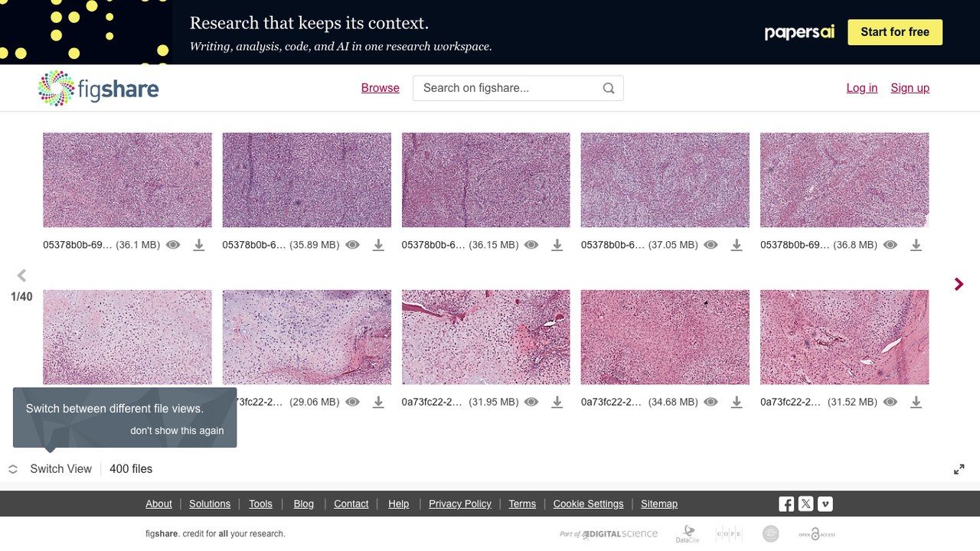Open the About footer link
Viewport: 980px width, 551px height.
[x=158, y=504]
